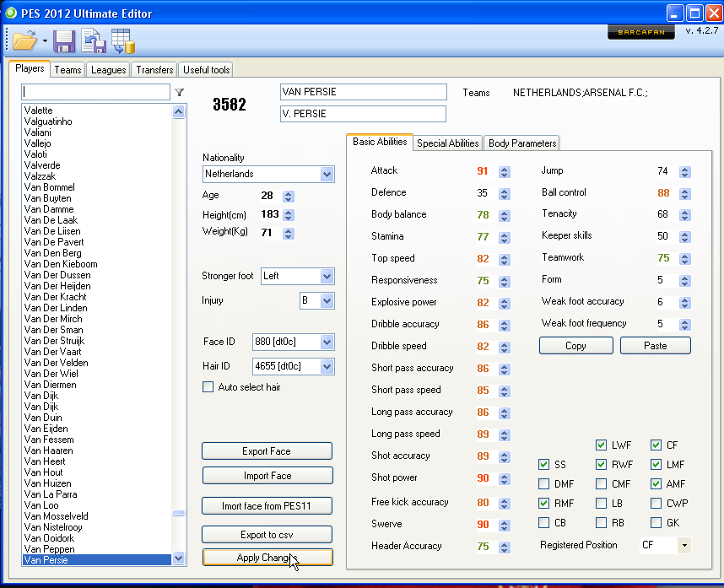
Task: Open the folder icon dropdown arrow
Action: (45, 41)
